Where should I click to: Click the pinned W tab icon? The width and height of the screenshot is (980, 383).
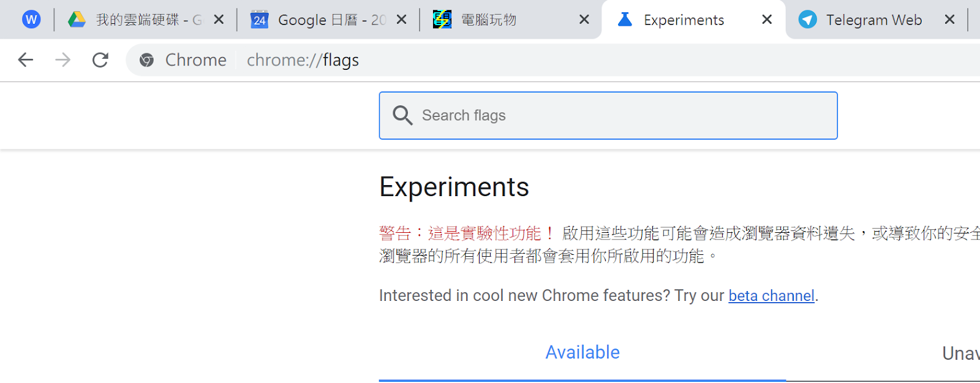point(31,20)
